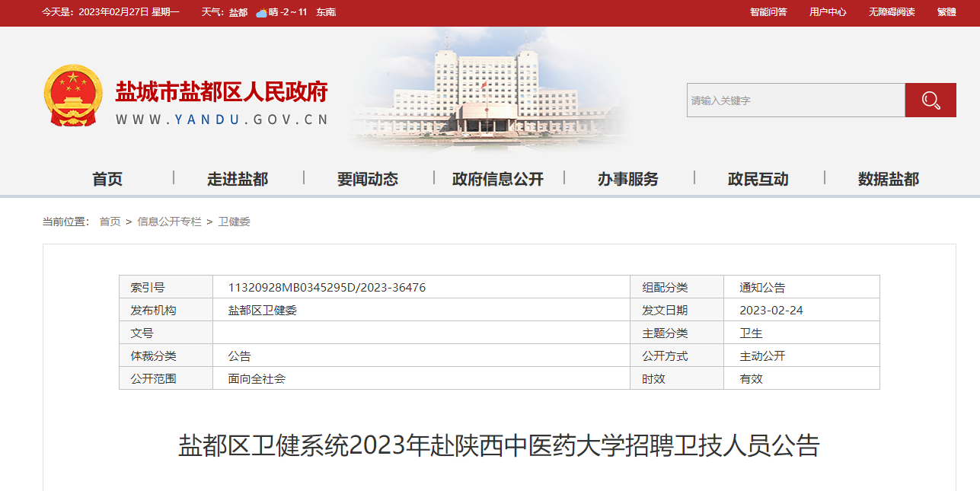Viewport: 980px width, 491px height.
Task: Go to 要闻动态 section
Action: (x=368, y=179)
